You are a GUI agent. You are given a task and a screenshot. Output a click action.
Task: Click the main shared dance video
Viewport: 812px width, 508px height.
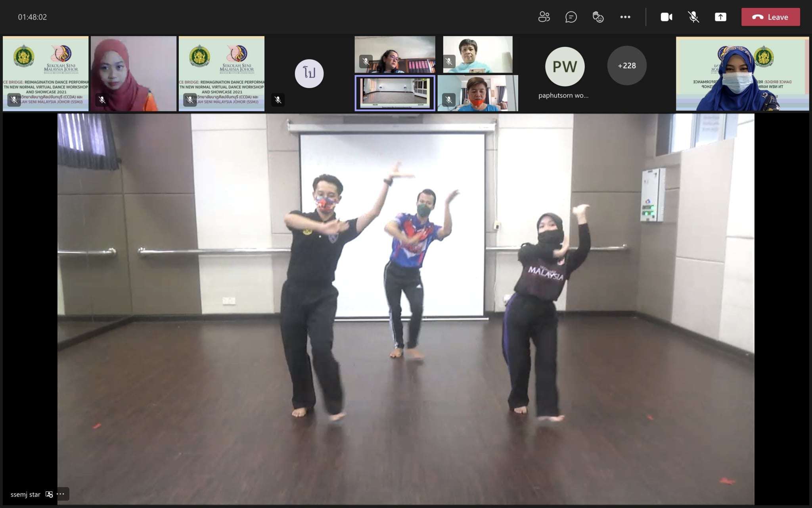coord(406,309)
